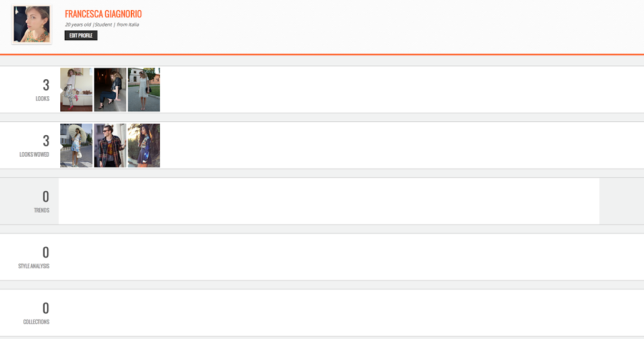Screen dimensions: 644x339
Task: Click the Looks count of 3
Action: pos(46,86)
